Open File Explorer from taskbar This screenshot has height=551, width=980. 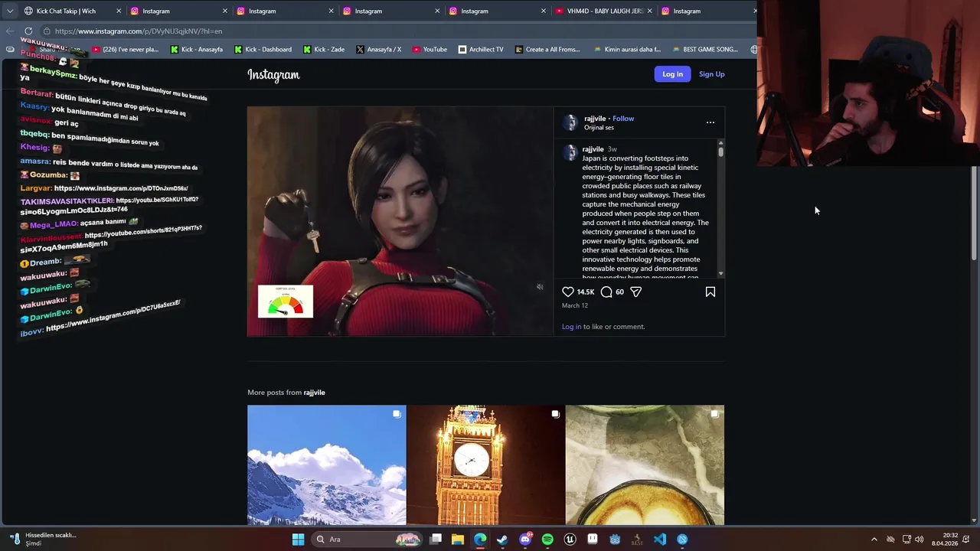click(x=458, y=540)
